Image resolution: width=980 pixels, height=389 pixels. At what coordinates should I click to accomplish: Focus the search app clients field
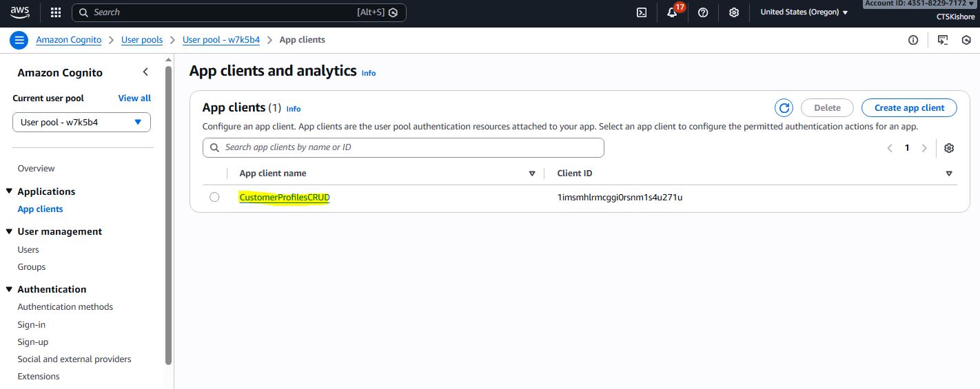click(x=403, y=147)
